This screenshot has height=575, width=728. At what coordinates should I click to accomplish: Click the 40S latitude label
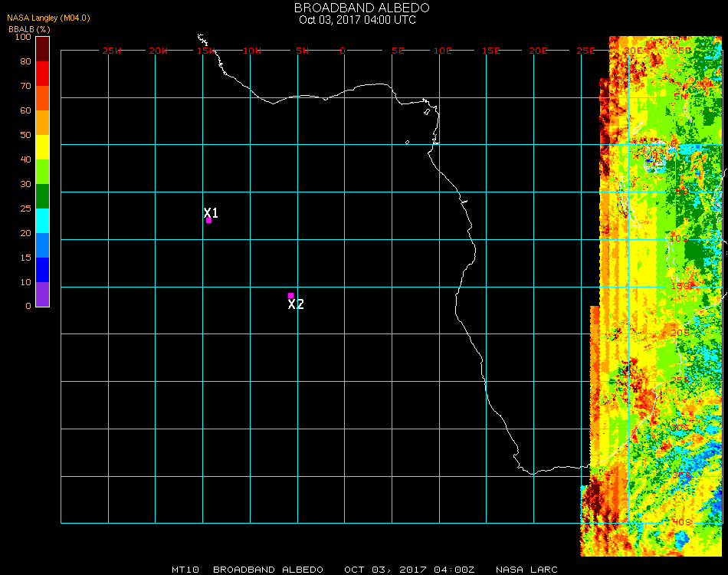coord(681,522)
